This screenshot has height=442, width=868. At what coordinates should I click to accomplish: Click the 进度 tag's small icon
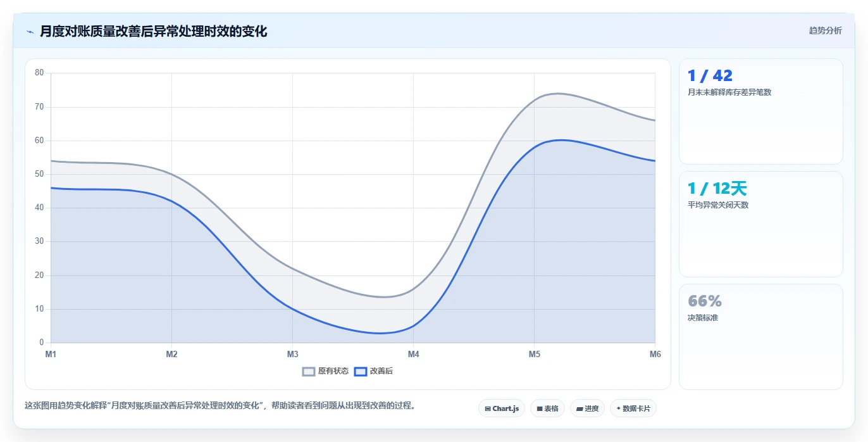click(580, 409)
